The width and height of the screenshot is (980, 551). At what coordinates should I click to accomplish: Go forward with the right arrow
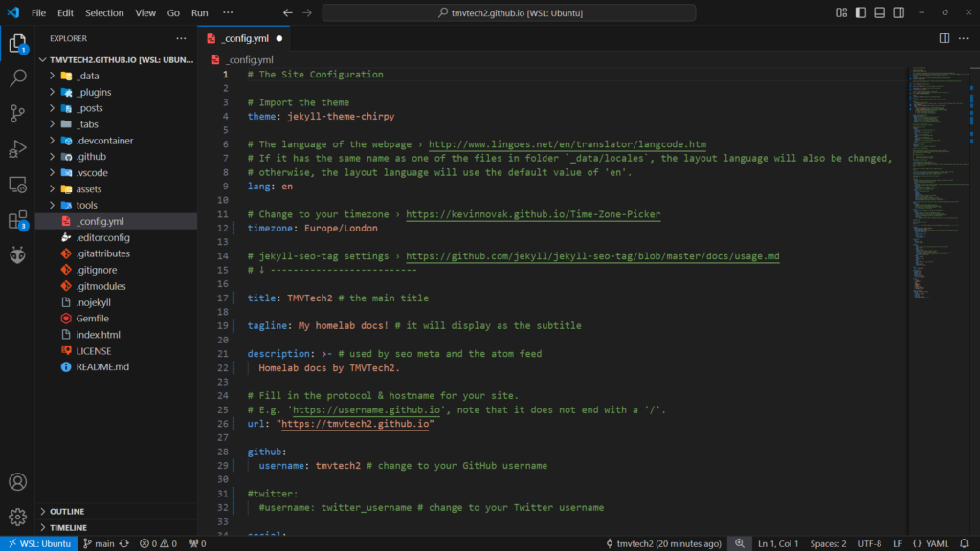click(x=307, y=12)
